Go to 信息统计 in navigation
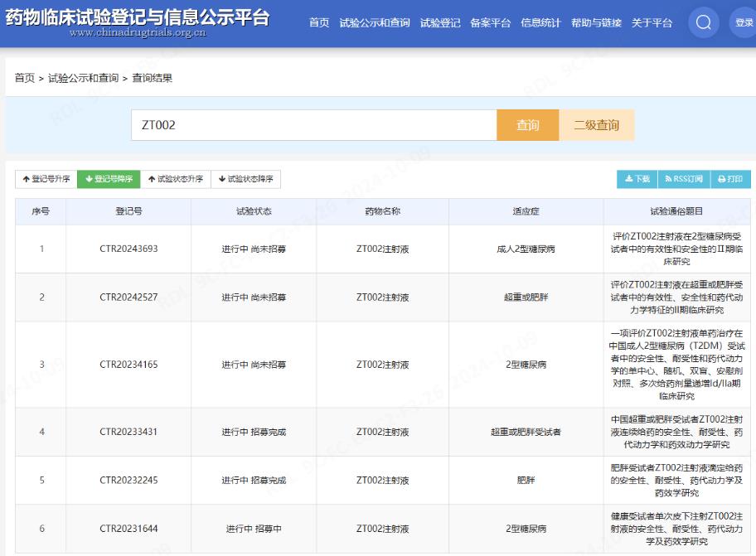This screenshot has width=756, height=556. point(540,23)
